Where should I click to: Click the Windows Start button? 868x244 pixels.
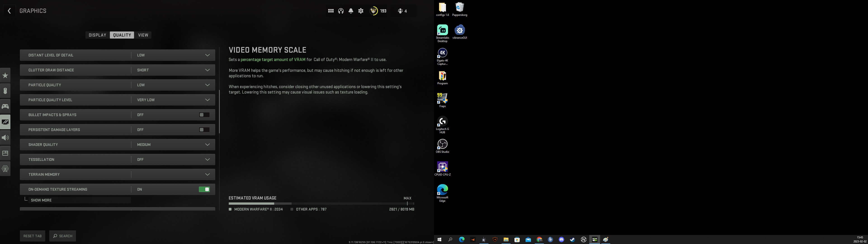coord(439,240)
